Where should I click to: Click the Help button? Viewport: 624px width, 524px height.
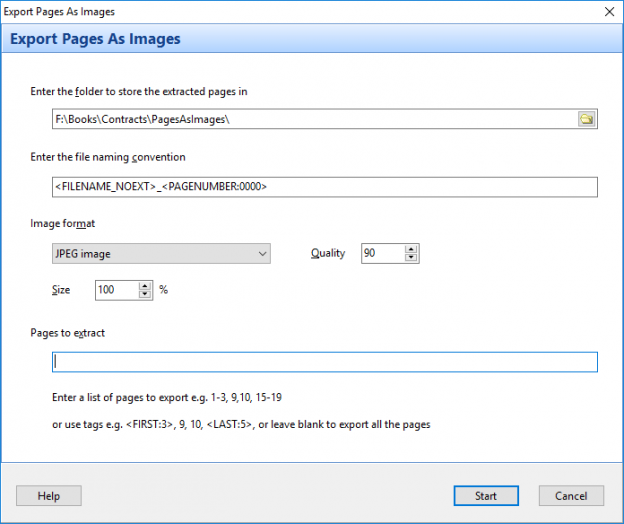49,496
